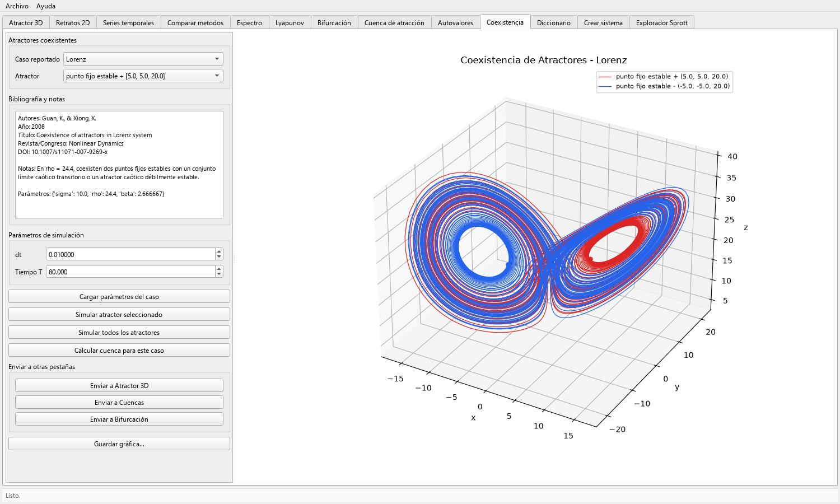Open the Explorador Sprott tab
840x504 pixels.
[x=662, y=23]
